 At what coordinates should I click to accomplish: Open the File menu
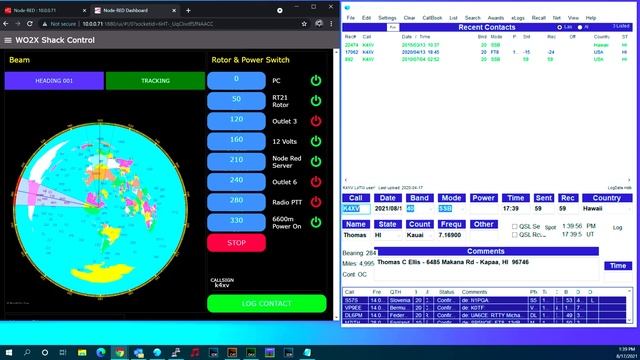coord(351,18)
